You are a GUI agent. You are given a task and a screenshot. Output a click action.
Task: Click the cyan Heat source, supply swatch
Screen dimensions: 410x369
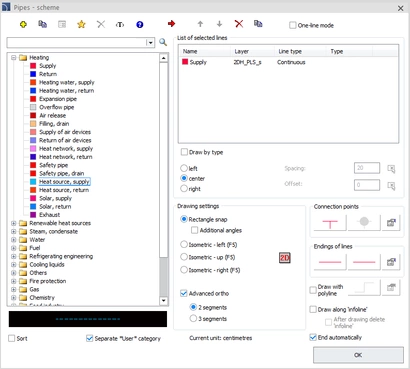tap(33, 182)
